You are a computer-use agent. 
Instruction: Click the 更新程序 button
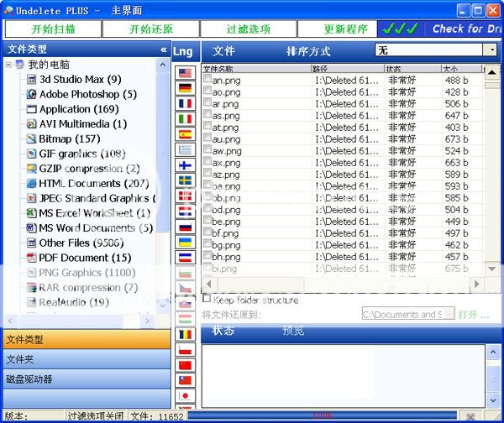(338, 29)
